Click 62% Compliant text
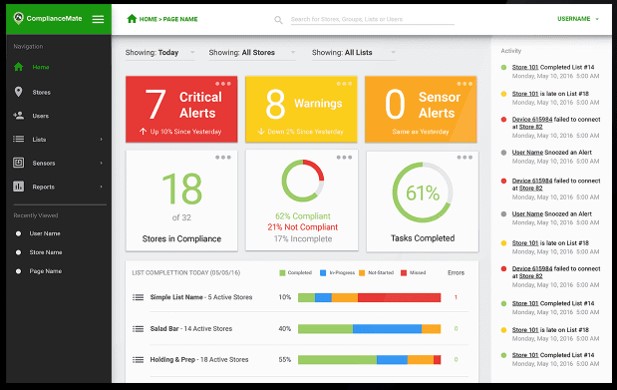The height and width of the screenshot is (390, 617). (303, 216)
